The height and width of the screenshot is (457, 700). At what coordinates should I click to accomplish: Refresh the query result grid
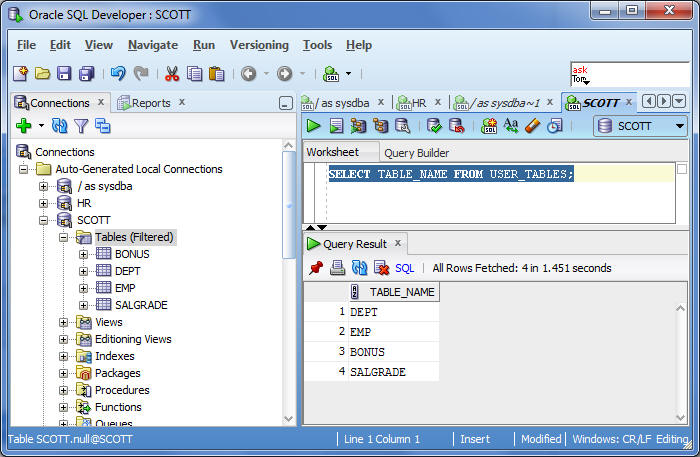tap(359, 268)
